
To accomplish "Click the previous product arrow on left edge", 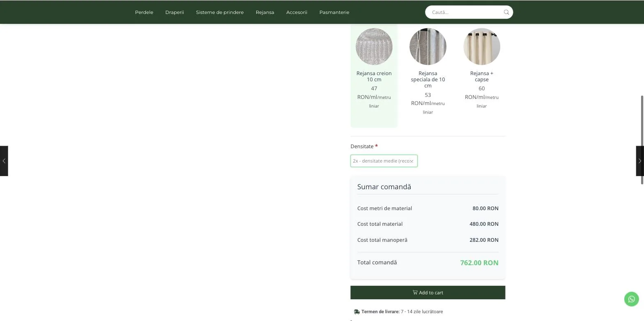I will point(4,161).
